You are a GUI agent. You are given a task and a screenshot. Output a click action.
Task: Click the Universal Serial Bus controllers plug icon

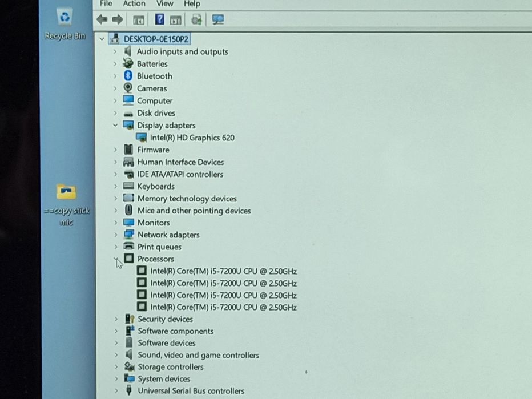click(x=129, y=390)
